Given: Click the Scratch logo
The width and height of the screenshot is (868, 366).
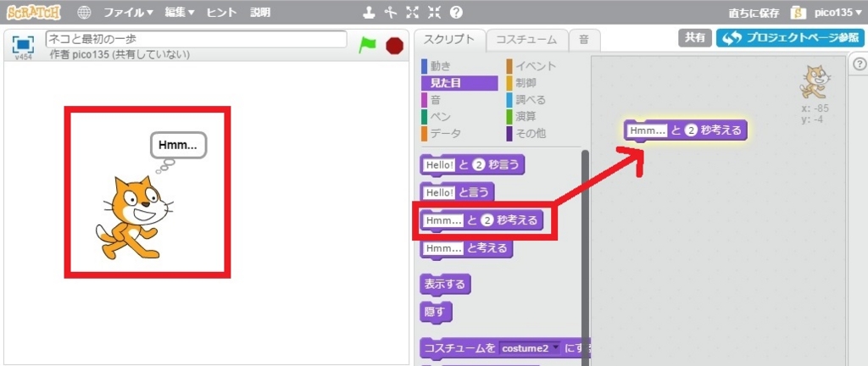Looking at the screenshot, I should coord(34,12).
